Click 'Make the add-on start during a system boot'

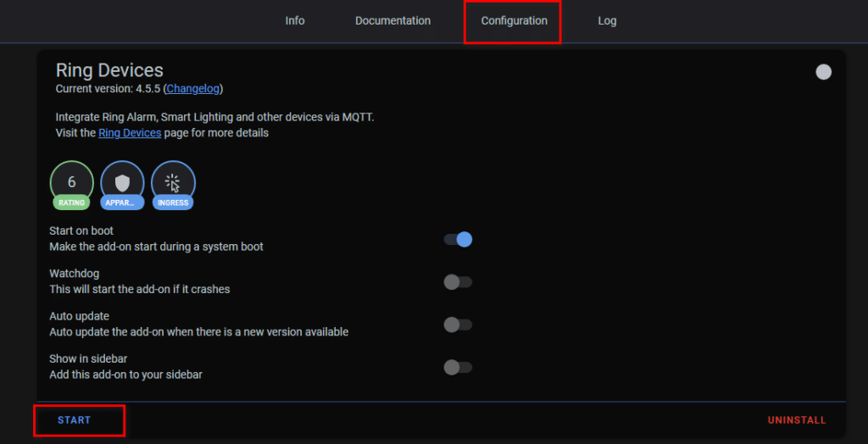(x=156, y=247)
